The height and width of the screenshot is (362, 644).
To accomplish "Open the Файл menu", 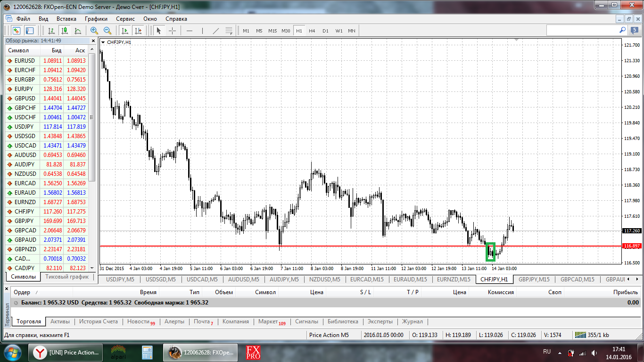I will (x=23, y=19).
